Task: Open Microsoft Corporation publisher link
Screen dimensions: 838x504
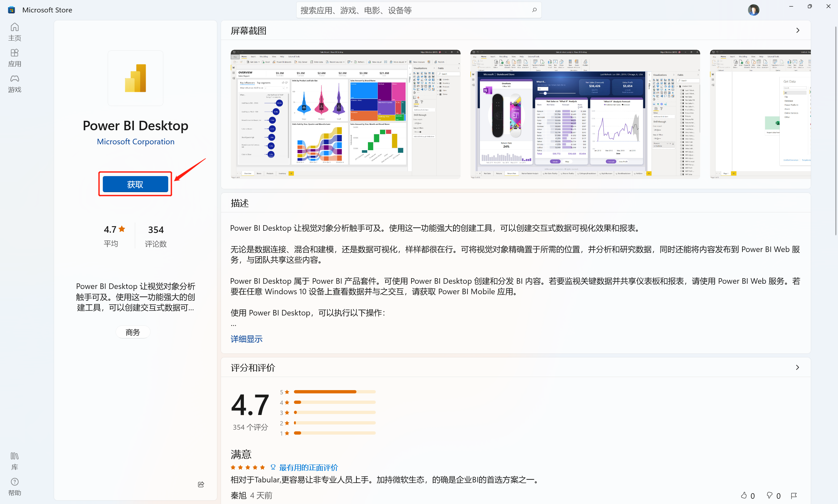Action: tap(136, 142)
